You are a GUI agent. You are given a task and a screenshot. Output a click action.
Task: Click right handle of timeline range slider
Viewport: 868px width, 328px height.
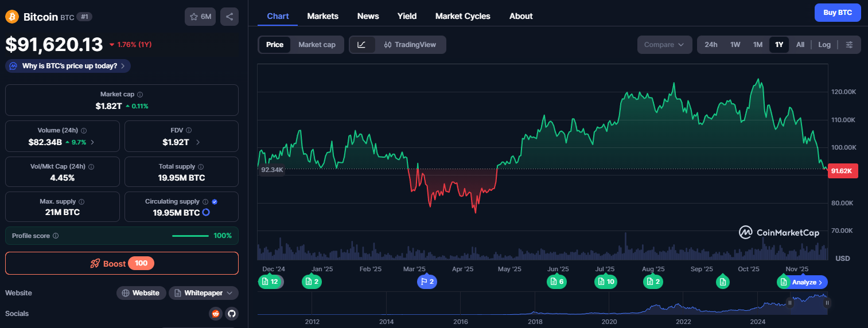(x=827, y=303)
